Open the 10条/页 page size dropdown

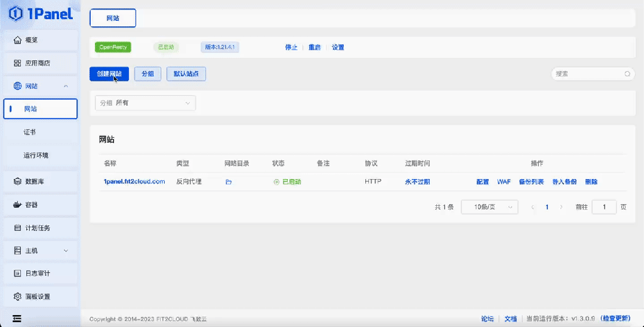tap(489, 207)
